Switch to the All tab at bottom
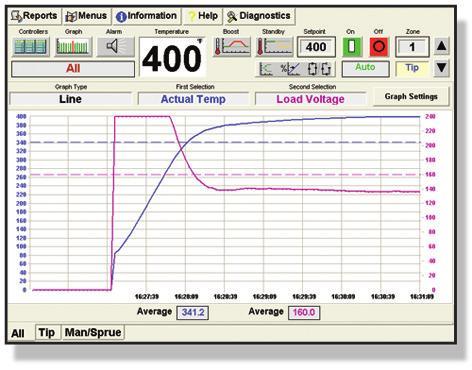 tap(18, 333)
